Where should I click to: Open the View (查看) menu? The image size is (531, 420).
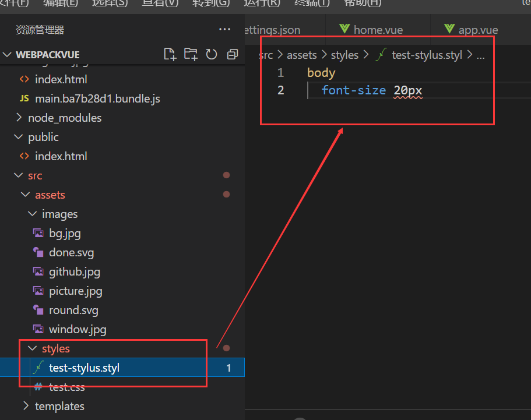160,3
